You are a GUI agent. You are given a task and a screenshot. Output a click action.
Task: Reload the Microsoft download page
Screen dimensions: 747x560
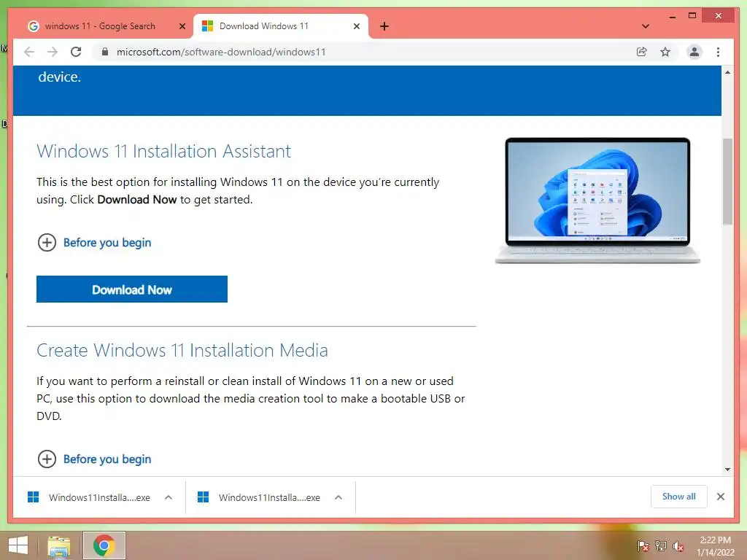76,52
